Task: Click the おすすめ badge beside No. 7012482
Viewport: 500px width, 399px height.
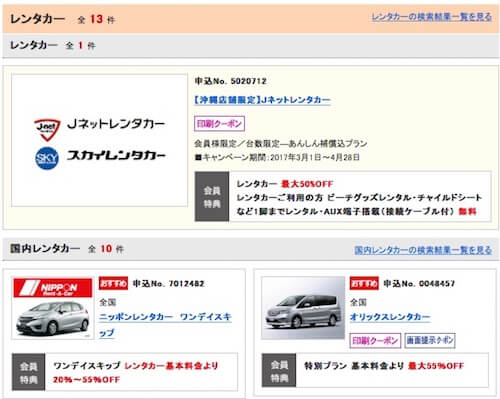Action: (113, 283)
